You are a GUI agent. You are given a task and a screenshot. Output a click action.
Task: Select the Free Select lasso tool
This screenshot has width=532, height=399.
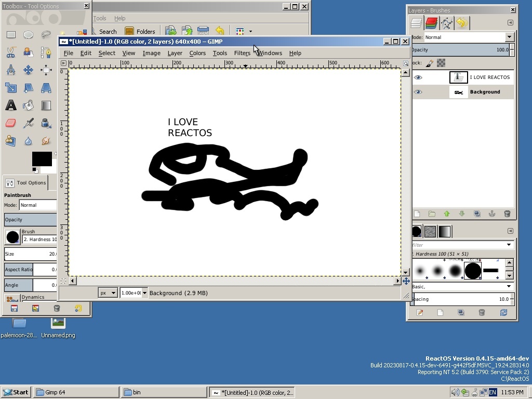click(x=46, y=35)
